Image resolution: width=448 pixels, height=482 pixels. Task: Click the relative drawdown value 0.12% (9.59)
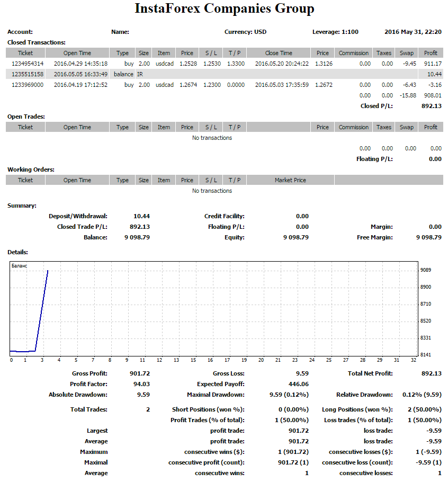(x=422, y=395)
